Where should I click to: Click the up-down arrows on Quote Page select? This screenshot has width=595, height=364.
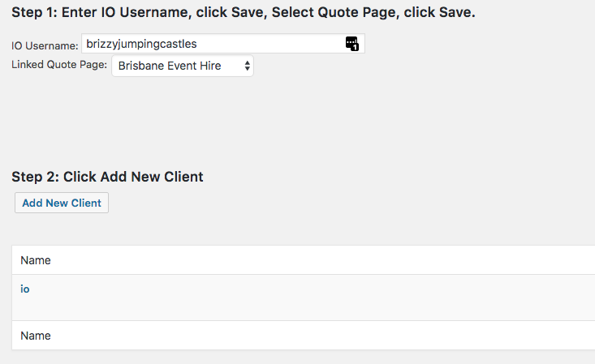[x=247, y=66]
